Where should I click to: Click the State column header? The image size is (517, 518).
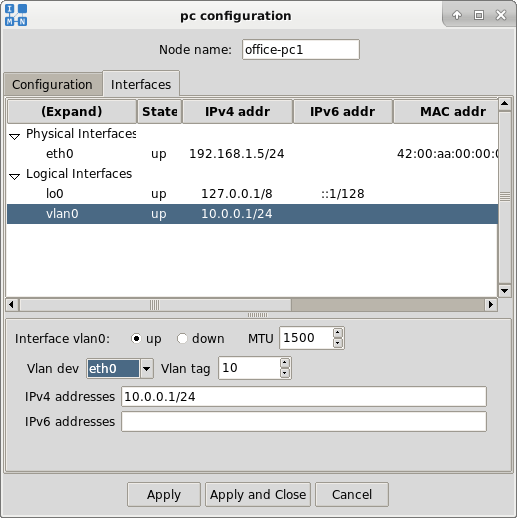(x=160, y=112)
